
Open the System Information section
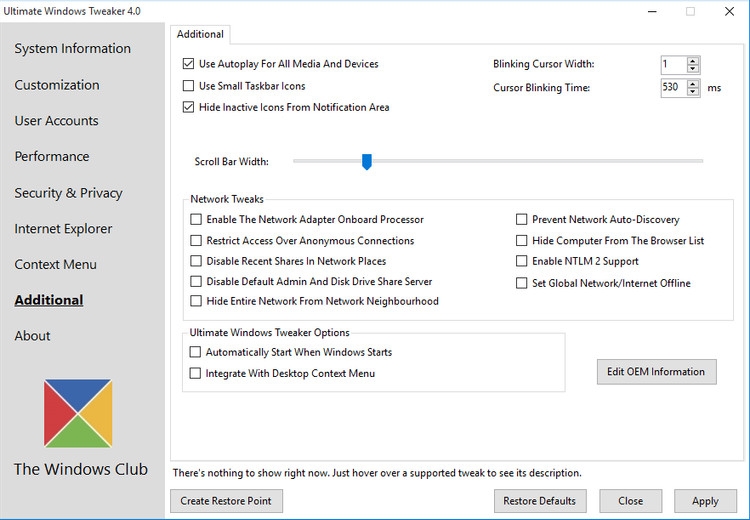[72, 48]
